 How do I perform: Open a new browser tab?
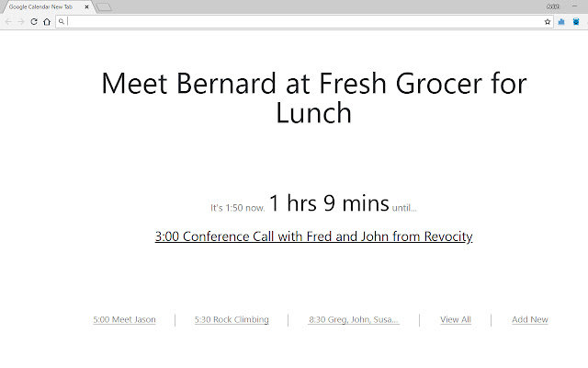pos(104,6)
